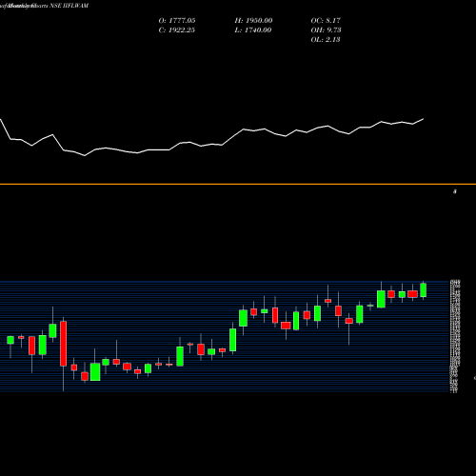Select the tall red candle with long lower wick
Viewport: 476px width, 476px height.
point(64,344)
